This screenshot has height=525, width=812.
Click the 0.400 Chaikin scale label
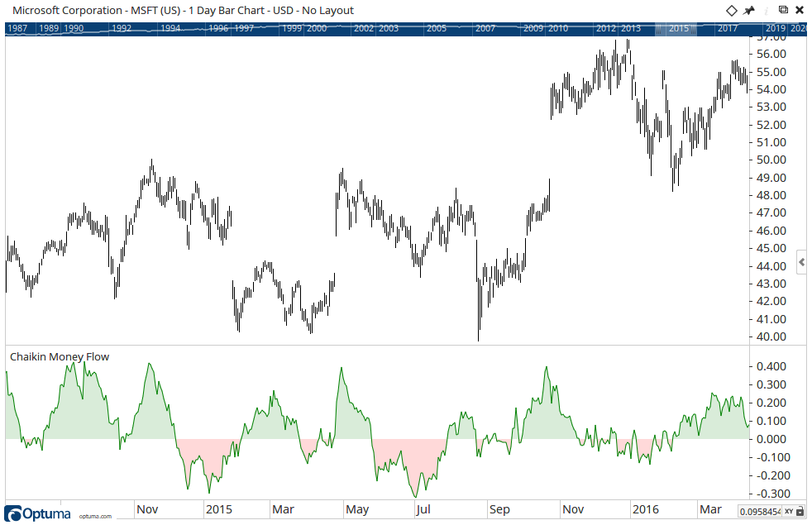pyautogui.click(x=771, y=366)
